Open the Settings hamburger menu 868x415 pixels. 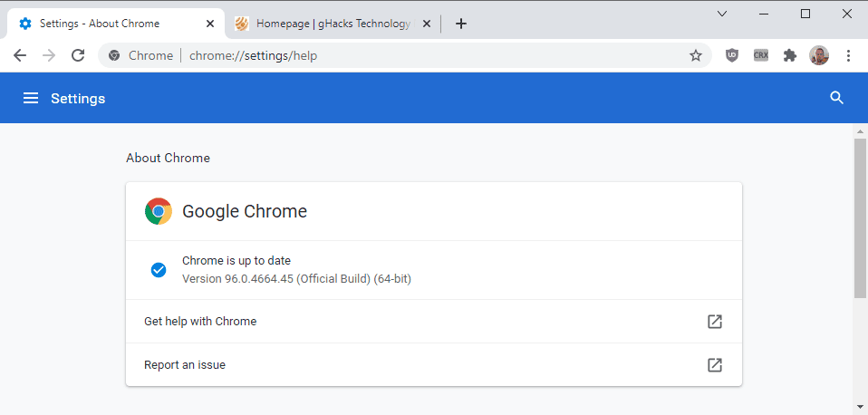click(31, 98)
